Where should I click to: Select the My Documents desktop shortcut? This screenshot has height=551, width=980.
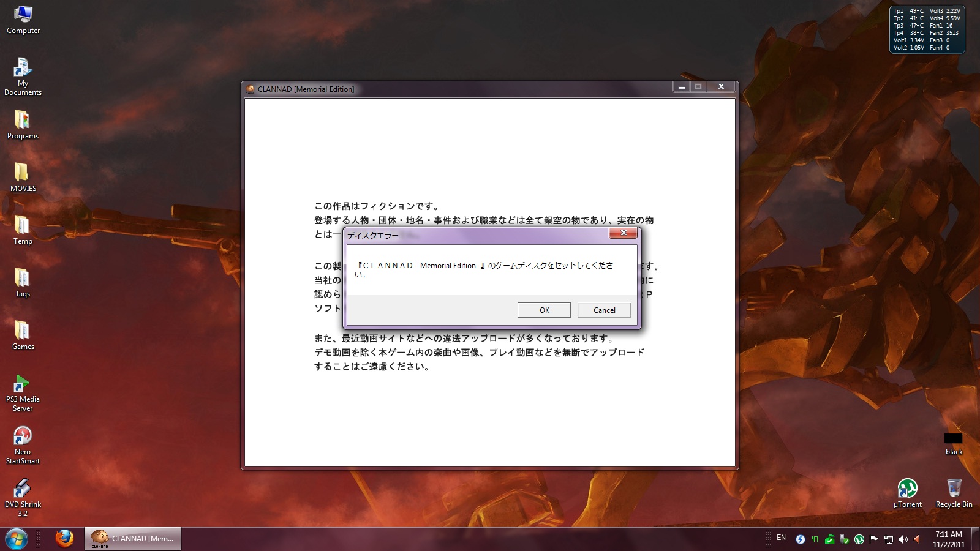[23, 77]
